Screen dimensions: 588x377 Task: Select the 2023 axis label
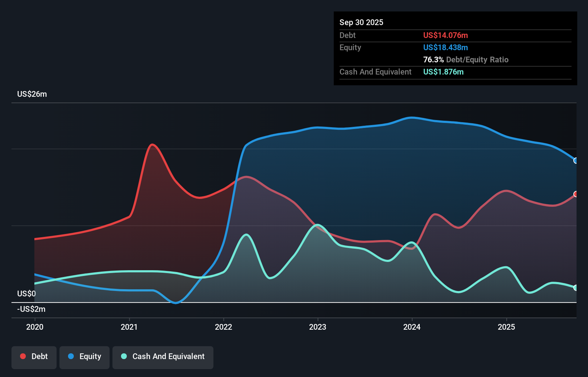[x=318, y=327]
